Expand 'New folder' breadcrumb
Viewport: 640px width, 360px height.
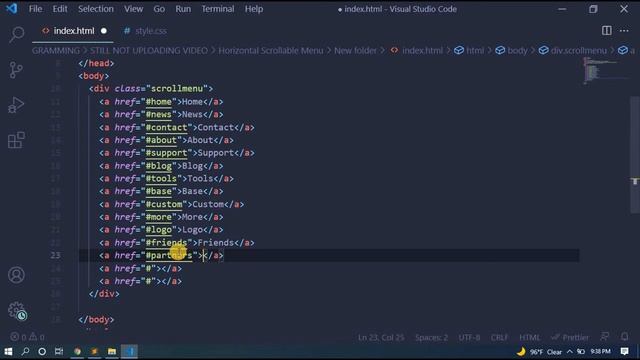[x=355, y=51]
